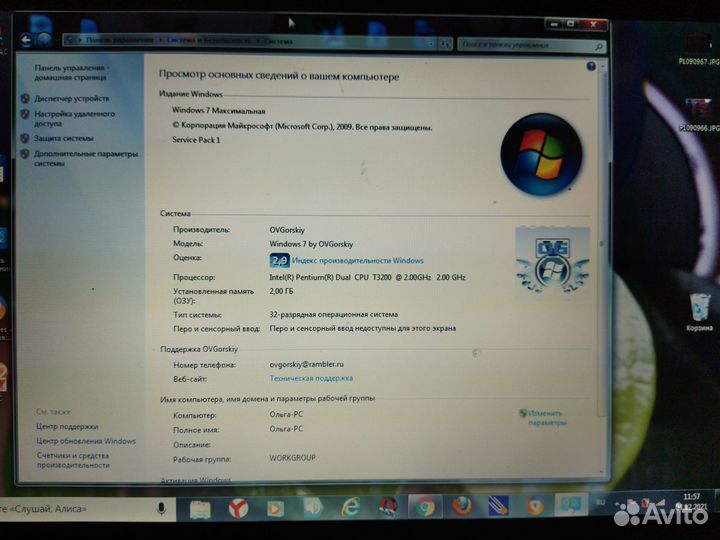
Task: Open Индекс производительности Windows link
Action: pos(358,260)
